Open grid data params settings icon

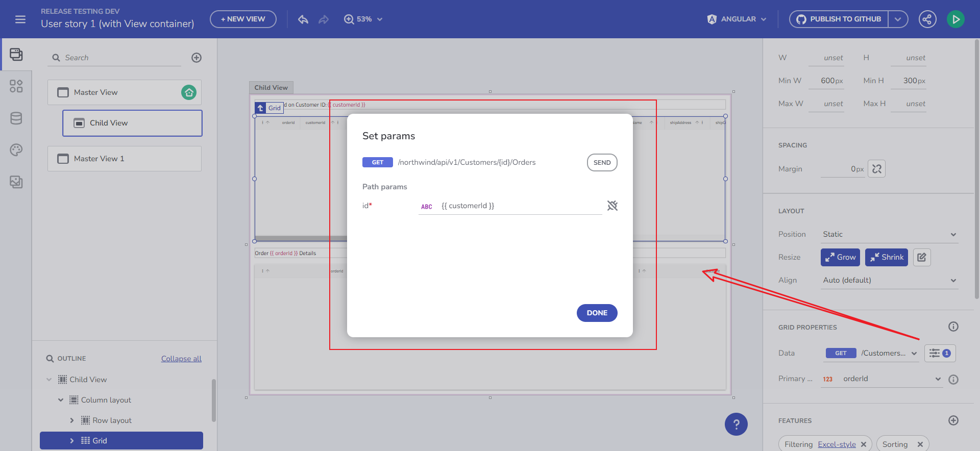940,353
